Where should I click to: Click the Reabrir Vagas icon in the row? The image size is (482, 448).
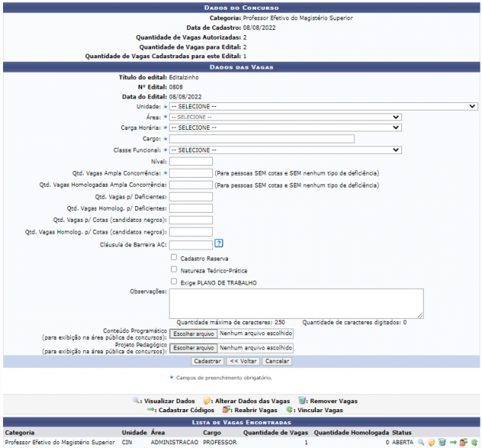tap(463, 443)
